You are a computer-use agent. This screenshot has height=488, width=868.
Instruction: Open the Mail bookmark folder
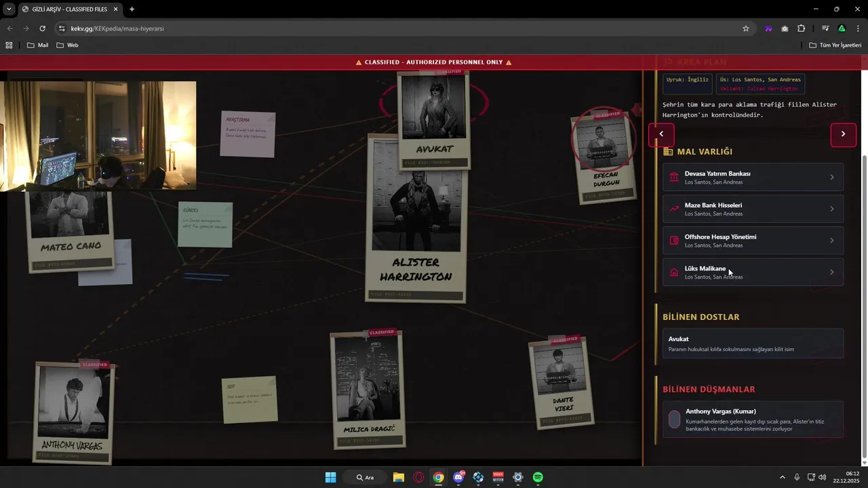coord(38,45)
